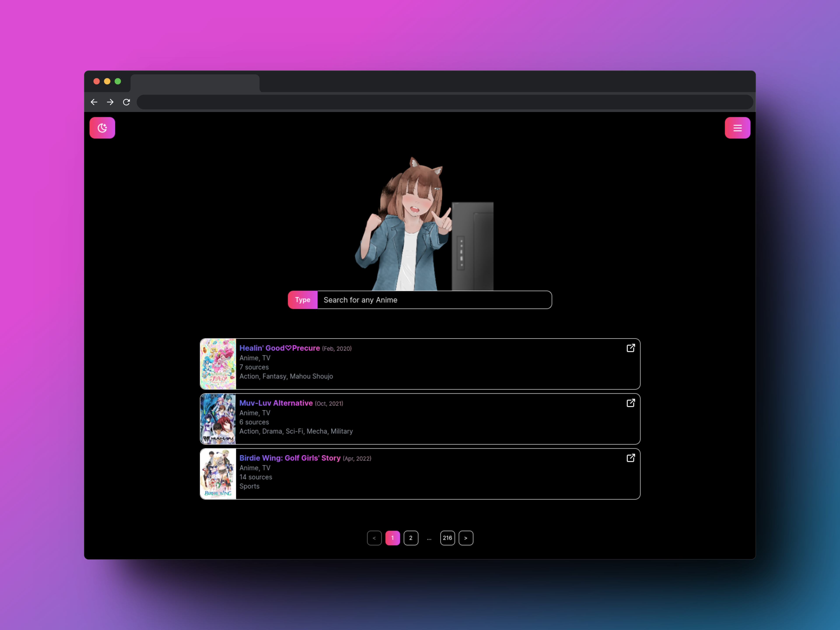Open the Type filter dropdown
Viewport: 840px width, 630px height.
tap(303, 300)
